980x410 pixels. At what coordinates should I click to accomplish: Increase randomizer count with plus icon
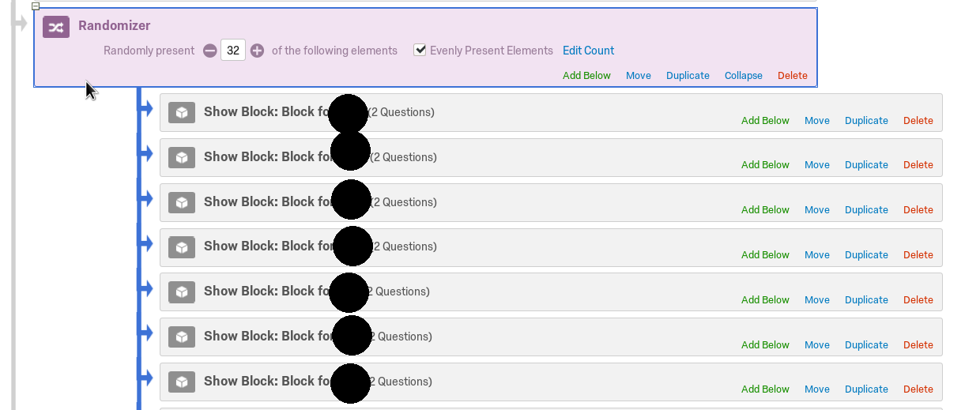pyautogui.click(x=258, y=51)
